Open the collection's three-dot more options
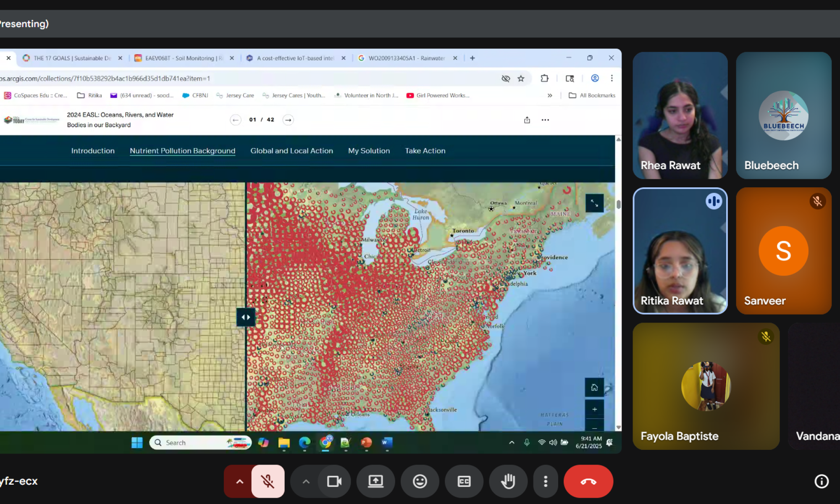 (x=545, y=120)
